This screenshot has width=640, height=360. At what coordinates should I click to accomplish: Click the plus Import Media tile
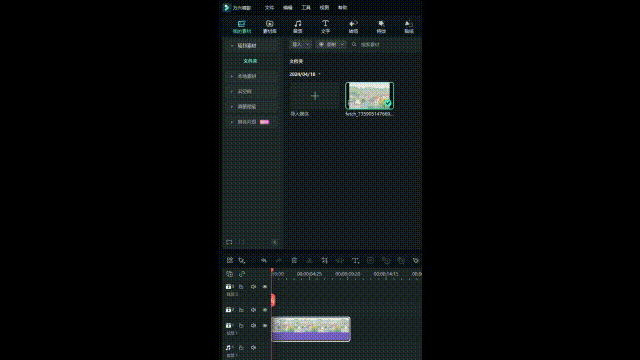point(315,96)
